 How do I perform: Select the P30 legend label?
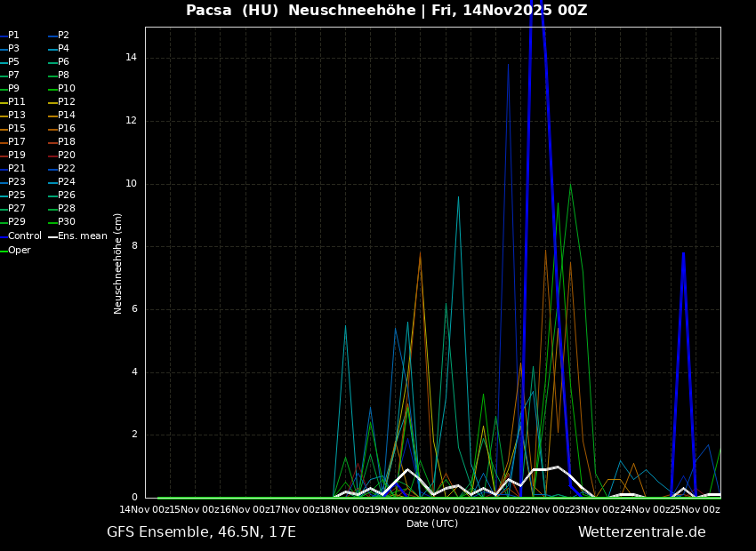click(x=67, y=222)
